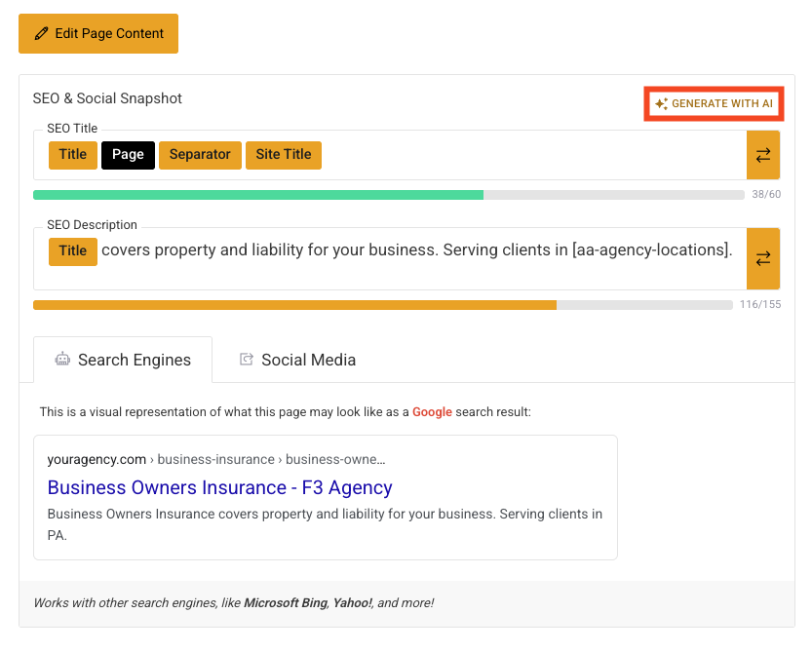Click the youragency.com breadcrumb in preview
Viewport: 812px width, 652px height.
[97, 459]
